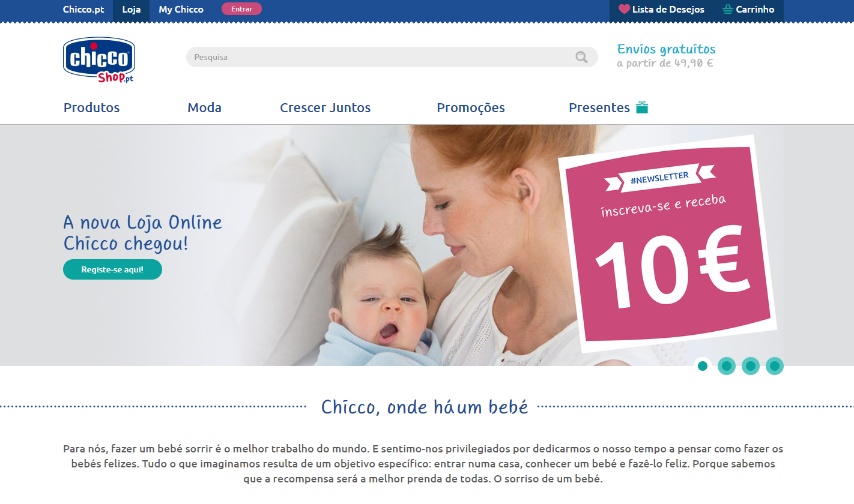Open the Chicco.pt link
The width and height of the screenshot is (854, 504).
click(x=83, y=10)
